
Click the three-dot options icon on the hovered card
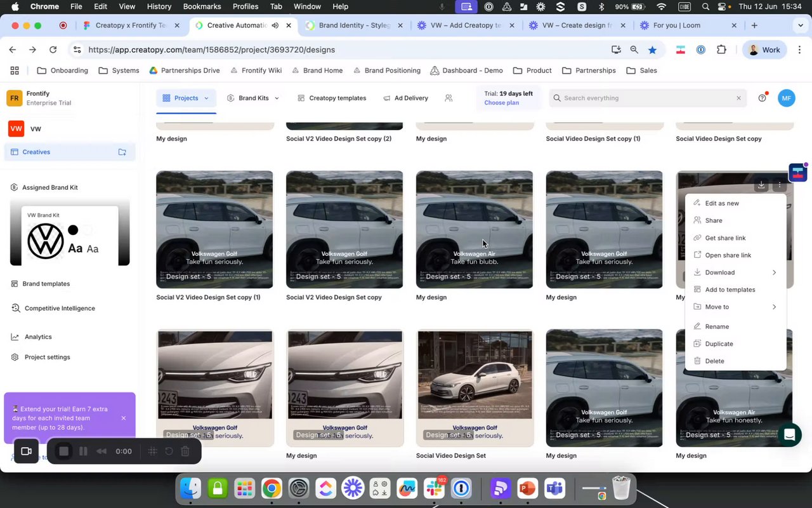click(x=780, y=185)
